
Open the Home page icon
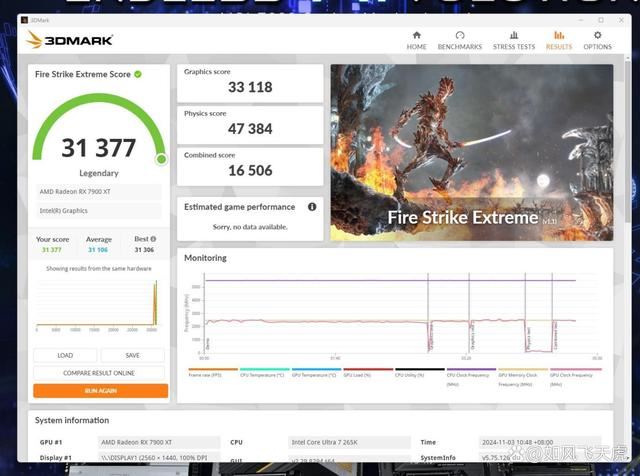pos(416,35)
